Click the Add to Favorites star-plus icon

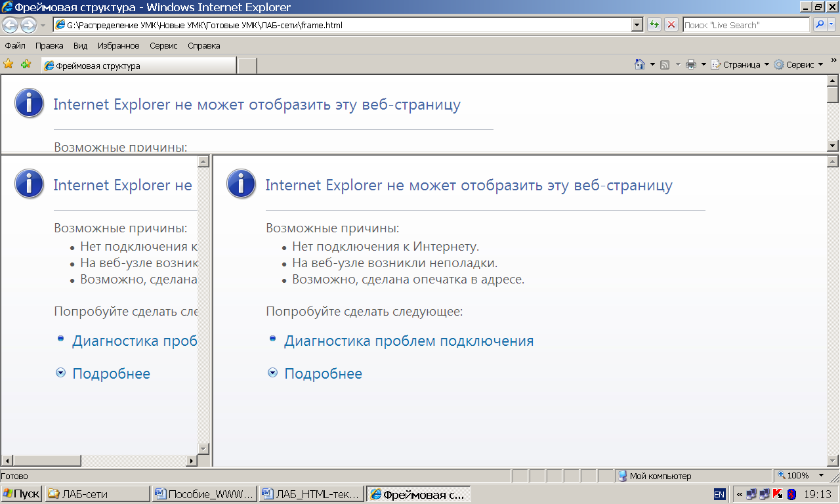[x=26, y=64]
